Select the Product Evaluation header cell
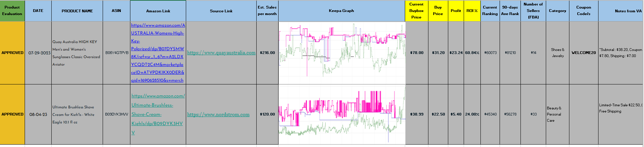 (x=12, y=11)
